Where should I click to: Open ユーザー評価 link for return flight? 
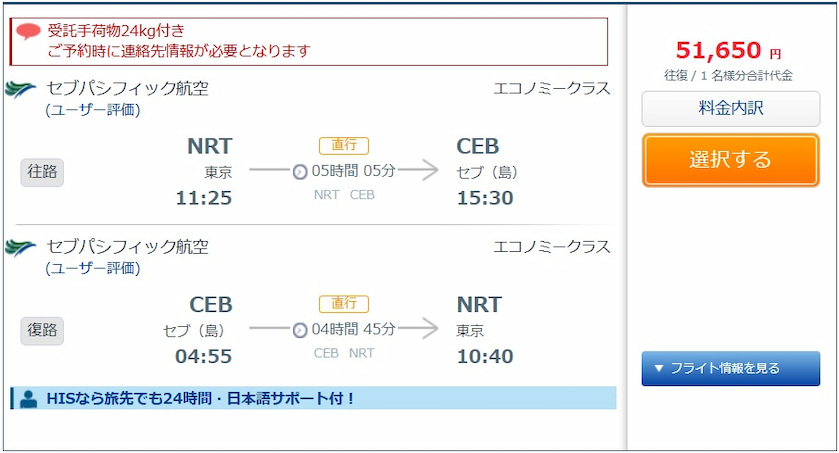pos(92,268)
